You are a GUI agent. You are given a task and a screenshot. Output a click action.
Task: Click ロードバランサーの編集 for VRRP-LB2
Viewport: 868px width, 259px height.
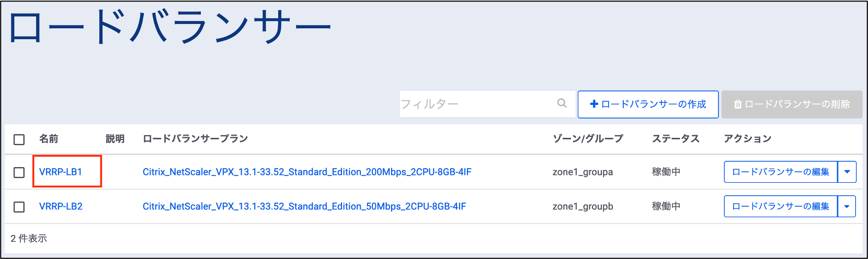point(781,206)
